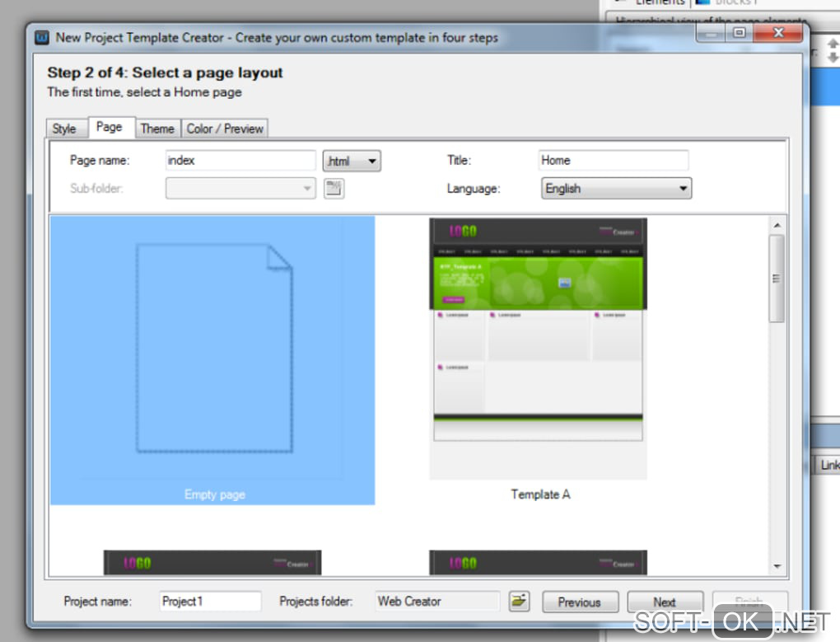
Task: Open the Language dropdown showing English
Action: (x=616, y=189)
